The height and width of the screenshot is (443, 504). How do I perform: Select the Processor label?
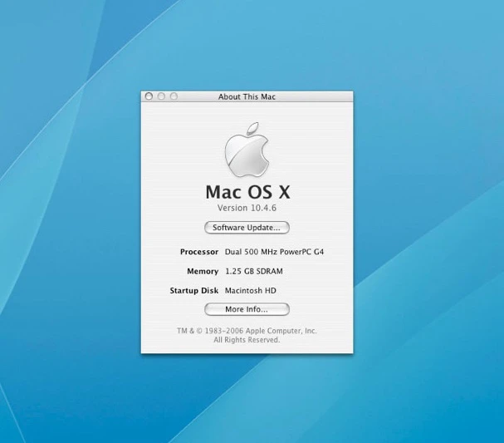pos(199,251)
